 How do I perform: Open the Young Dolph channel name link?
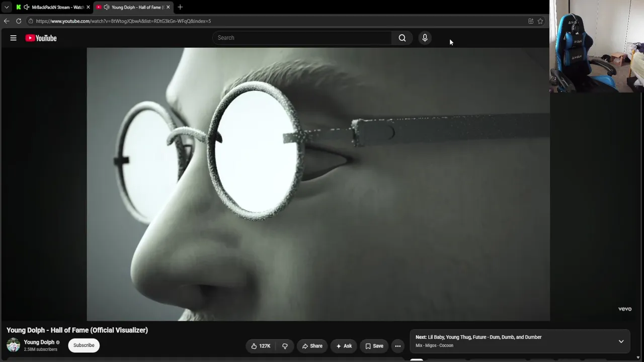pyautogui.click(x=39, y=342)
